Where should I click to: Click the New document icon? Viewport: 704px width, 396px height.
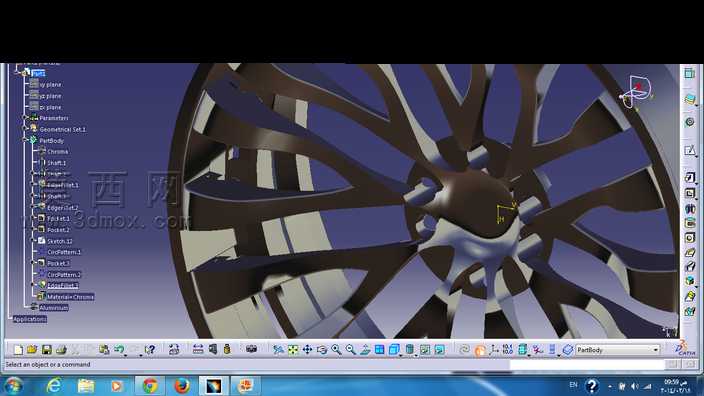[x=18, y=350]
